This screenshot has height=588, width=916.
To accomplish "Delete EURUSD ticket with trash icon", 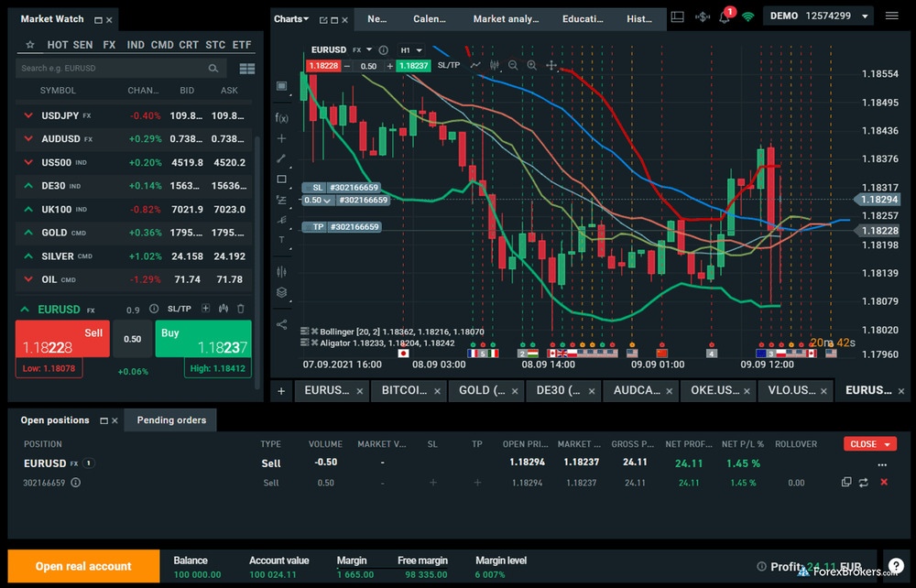I will click(x=241, y=310).
